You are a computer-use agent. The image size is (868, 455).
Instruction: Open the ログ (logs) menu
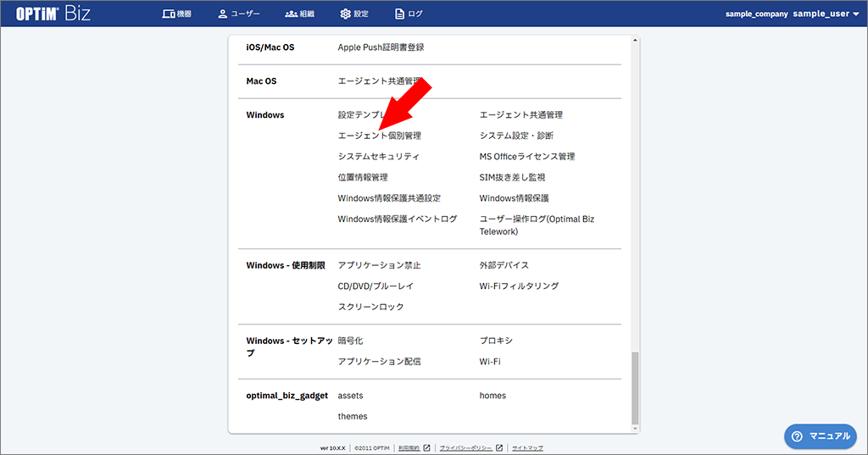(x=409, y=14)
